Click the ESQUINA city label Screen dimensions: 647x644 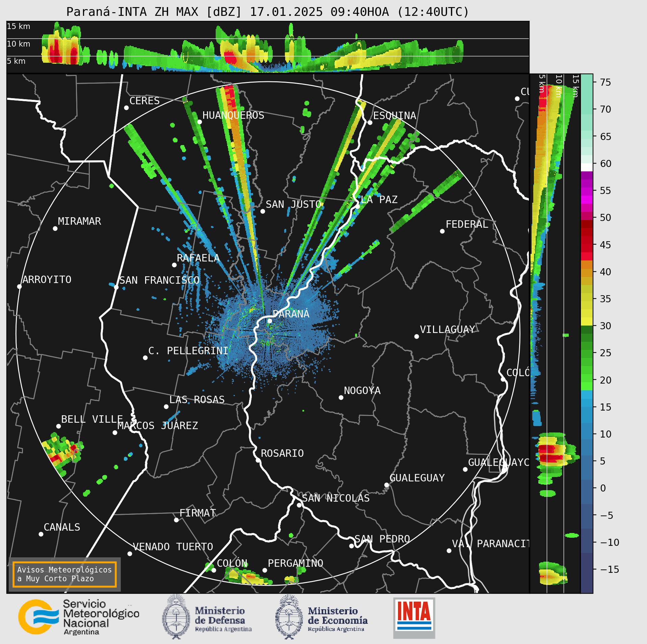[x=395, y=115]
